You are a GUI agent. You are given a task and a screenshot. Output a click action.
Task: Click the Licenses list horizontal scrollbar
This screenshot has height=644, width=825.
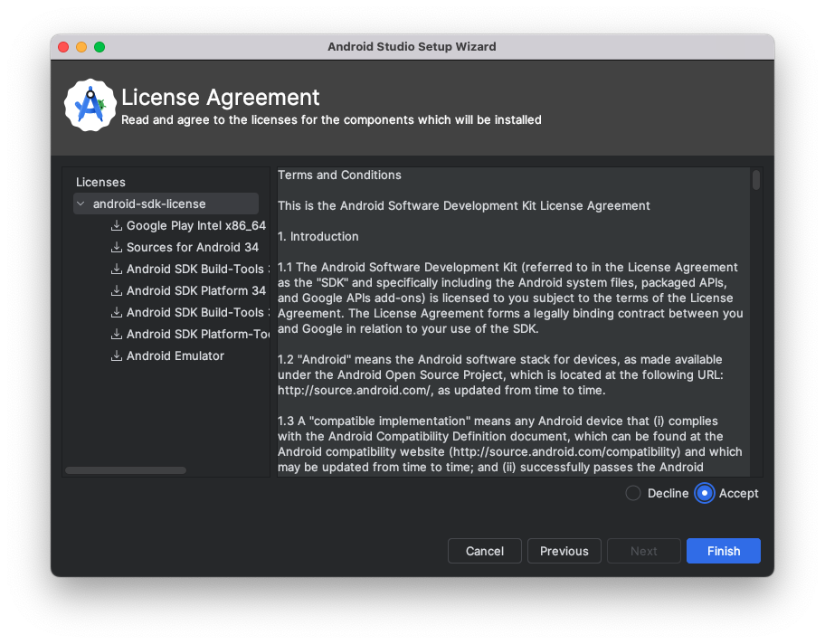pyautogui.click(x=126, y=470)
